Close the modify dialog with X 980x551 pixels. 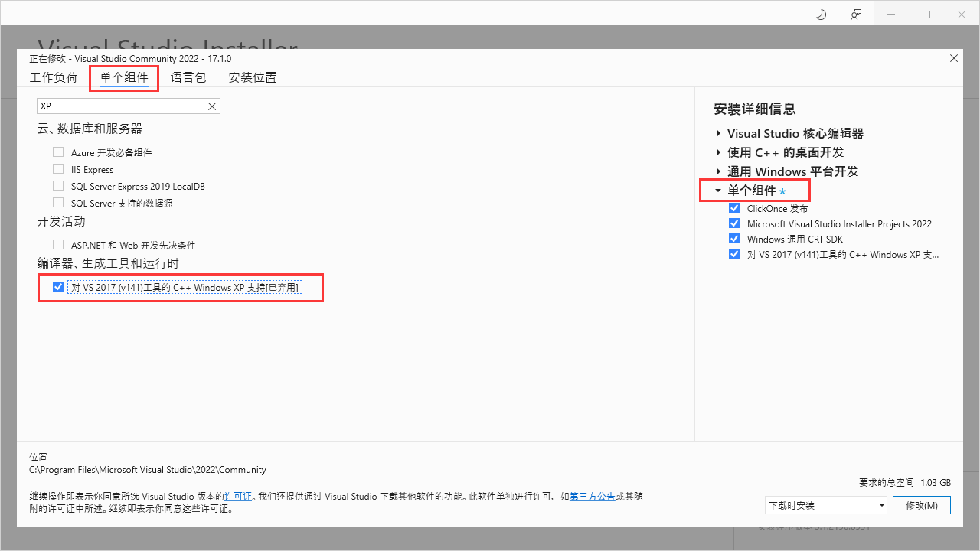pyautogui.click(x=953, y=58)
